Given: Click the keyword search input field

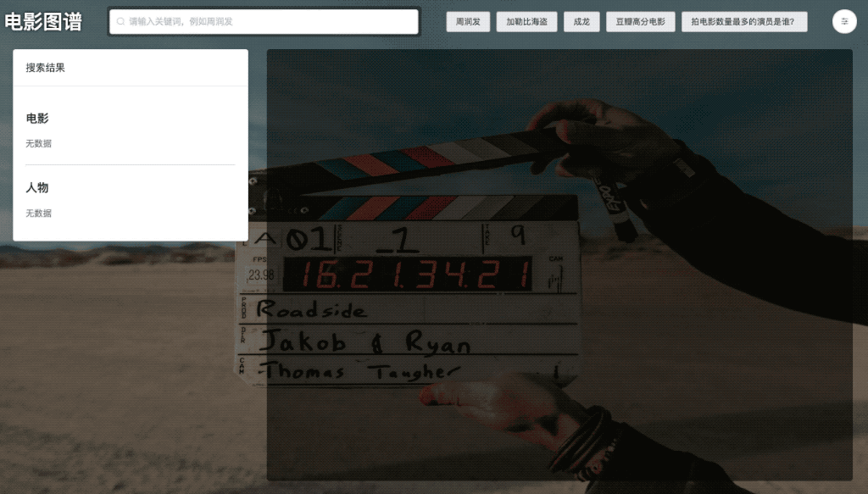Looking at the screenshot, I should pyautogui.click(x=264, y=21).
